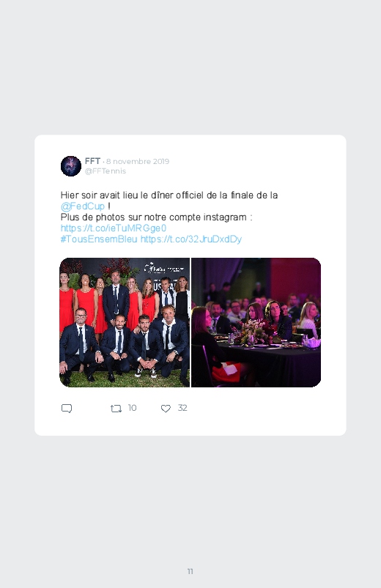Image resolution: width=381 pixels, height=588 pixels.
Task: Click the like count 32
Action: click(182, 408)
